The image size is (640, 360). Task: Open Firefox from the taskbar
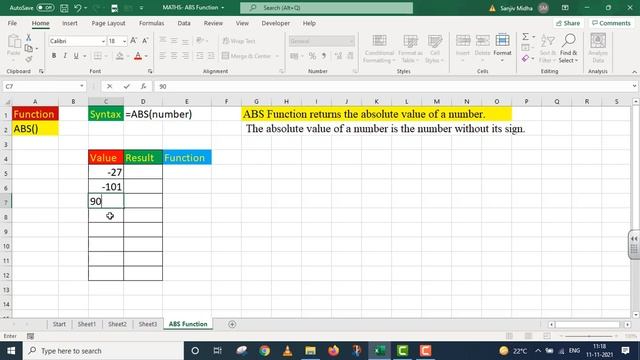[334, 351]
